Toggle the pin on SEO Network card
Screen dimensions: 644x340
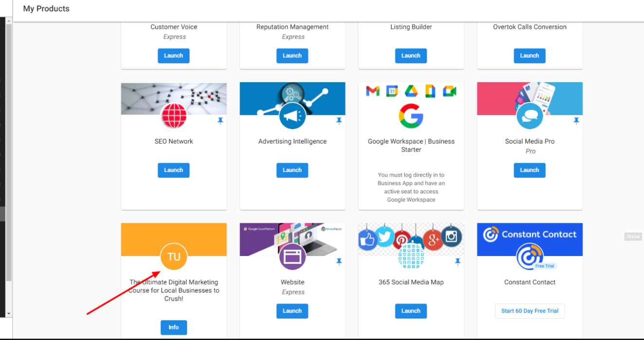click(x=220, y=121)
